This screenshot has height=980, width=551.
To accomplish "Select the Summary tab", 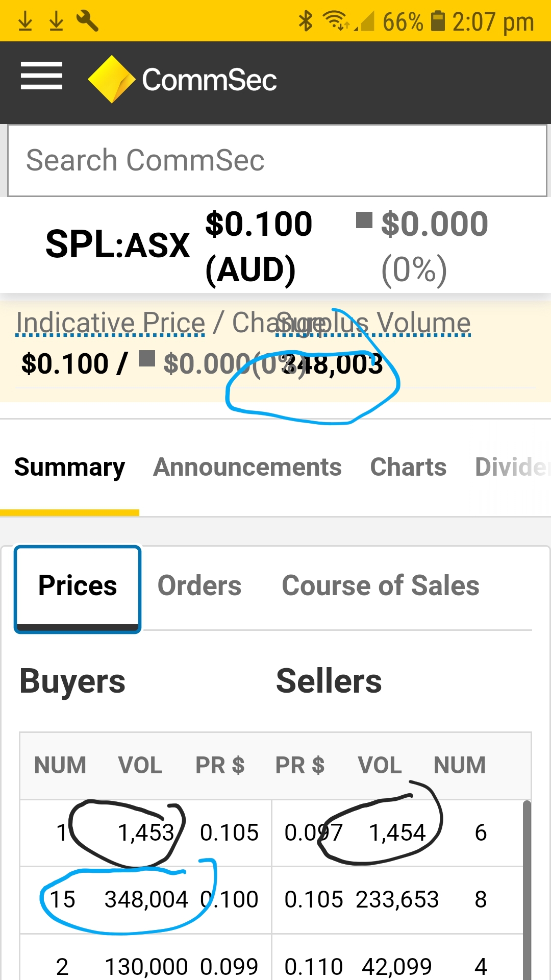I will (x=70, y=467).
